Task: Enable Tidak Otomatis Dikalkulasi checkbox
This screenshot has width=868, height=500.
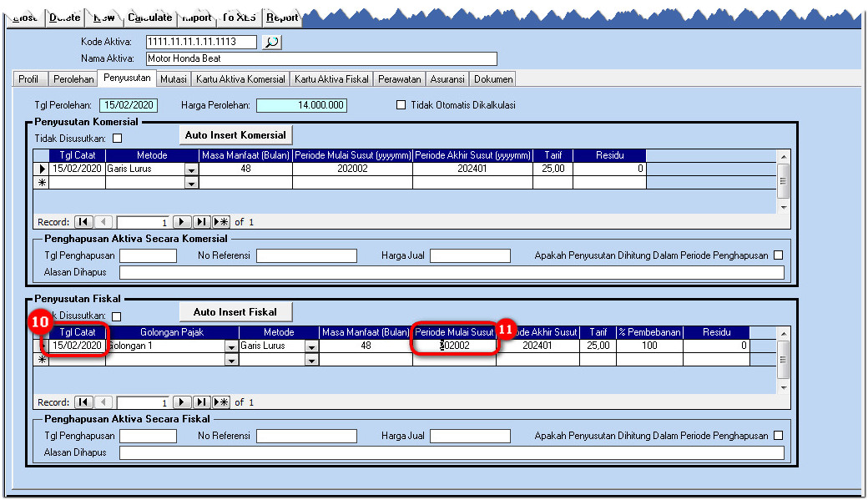Action: click(x=401, y=105)
